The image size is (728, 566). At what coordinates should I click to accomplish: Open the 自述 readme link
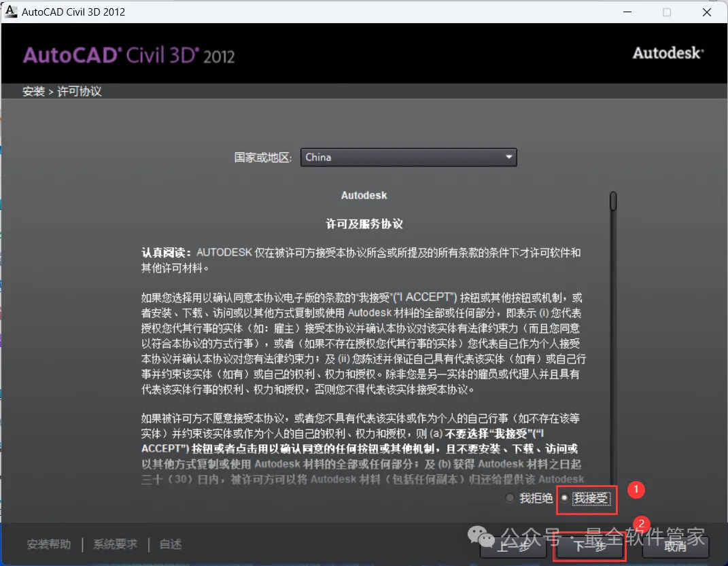[171, 544]
